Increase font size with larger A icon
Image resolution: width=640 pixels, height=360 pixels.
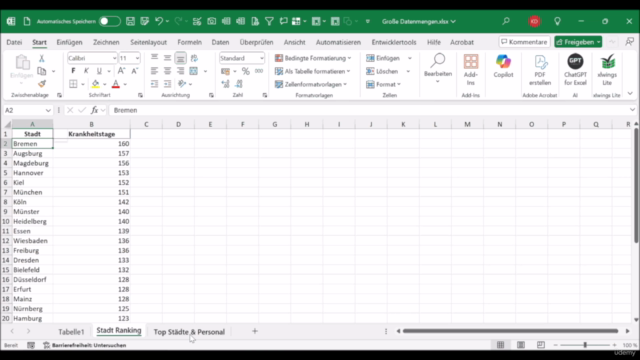pyautogui.click(x=121, y=71)
